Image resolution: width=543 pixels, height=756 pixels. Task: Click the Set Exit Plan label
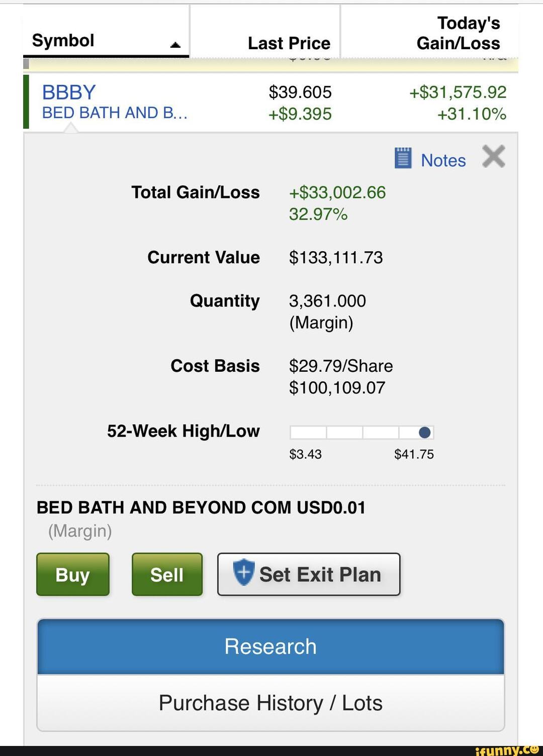(320, 575)
